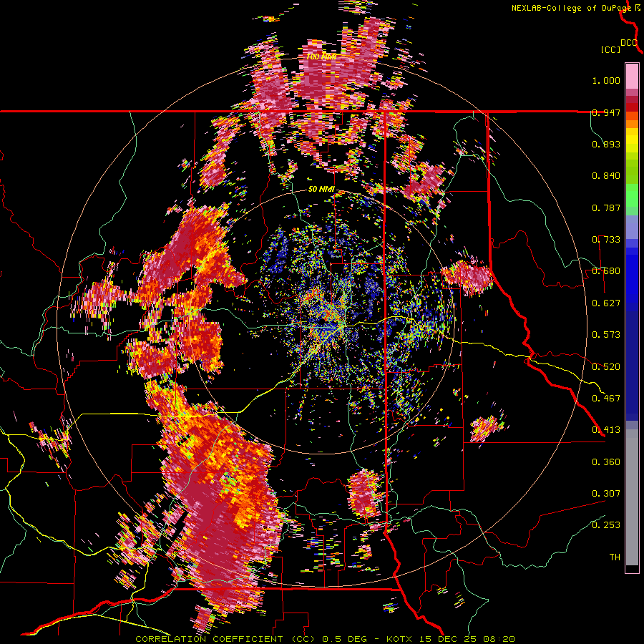Image resolution: width=644 pixels, height=644 pixels.
Task: Select the 0.840 scale value
Action: 606,176
